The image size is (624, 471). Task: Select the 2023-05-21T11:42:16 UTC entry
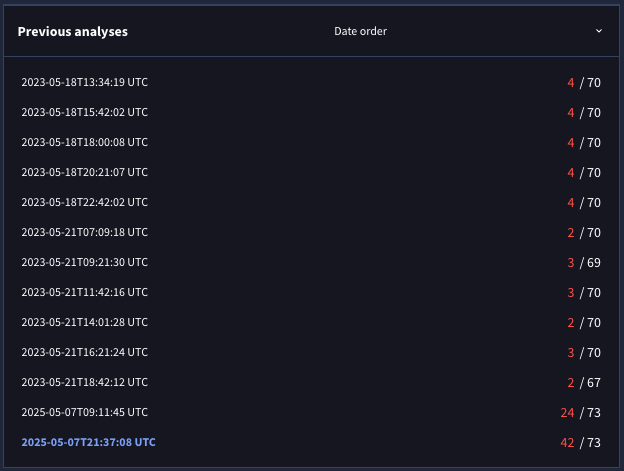coord(84,292)
